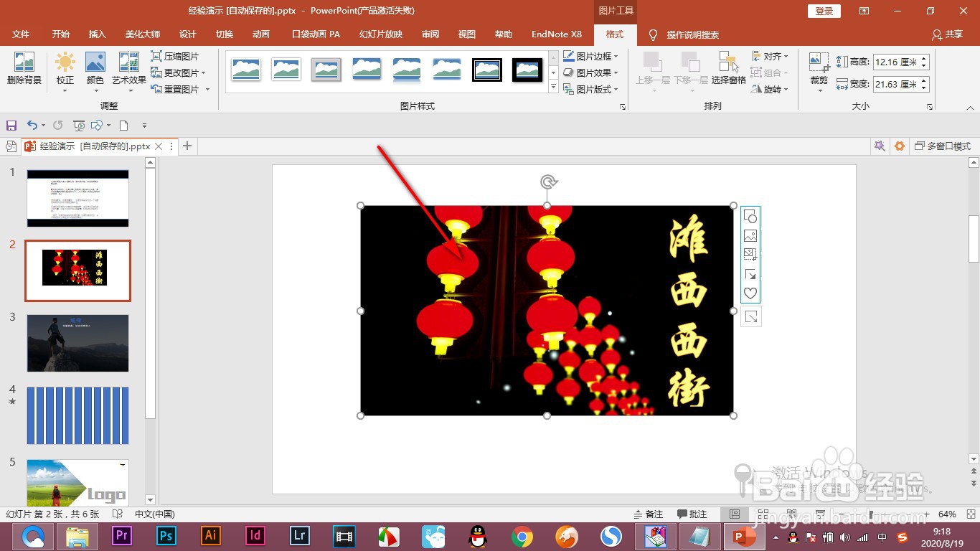Open the Rotate (旋转) dropdown
980x551 pixels.
[x=770, y=89]
